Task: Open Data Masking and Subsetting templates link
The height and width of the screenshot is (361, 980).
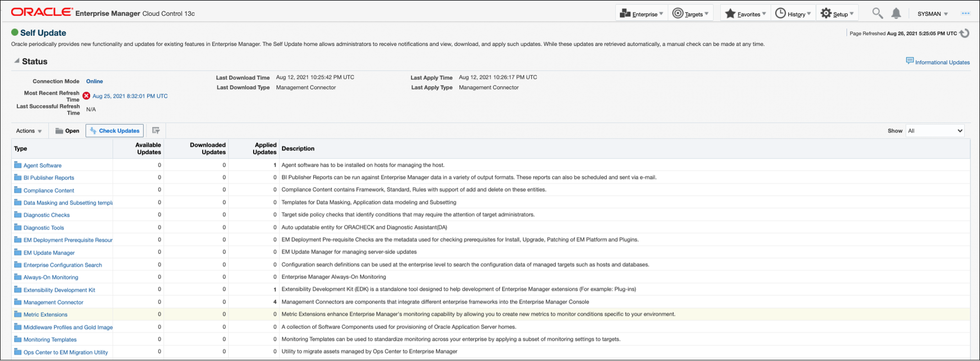Action: (68, 202)
